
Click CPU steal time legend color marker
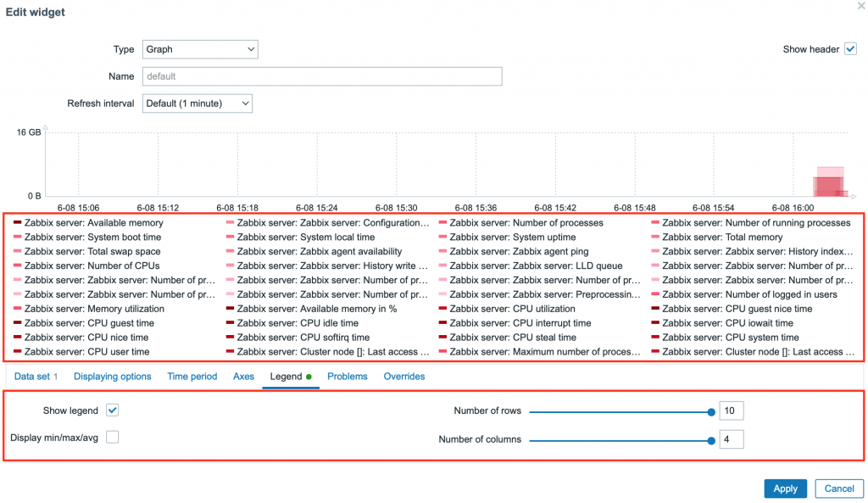(443, 338)
